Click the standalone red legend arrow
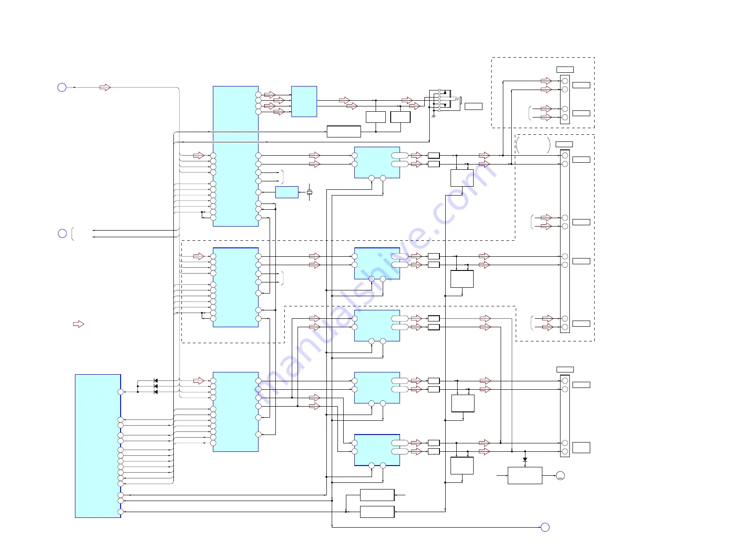745x560 pixels. [x=78, y=324]
